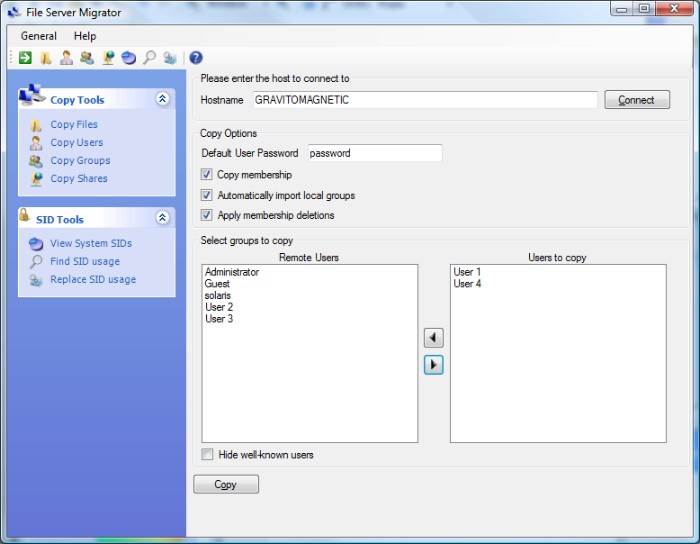Open the General menu
This screenshot has height=544, width=700.
pyautogui.click(x=39, y=36)
